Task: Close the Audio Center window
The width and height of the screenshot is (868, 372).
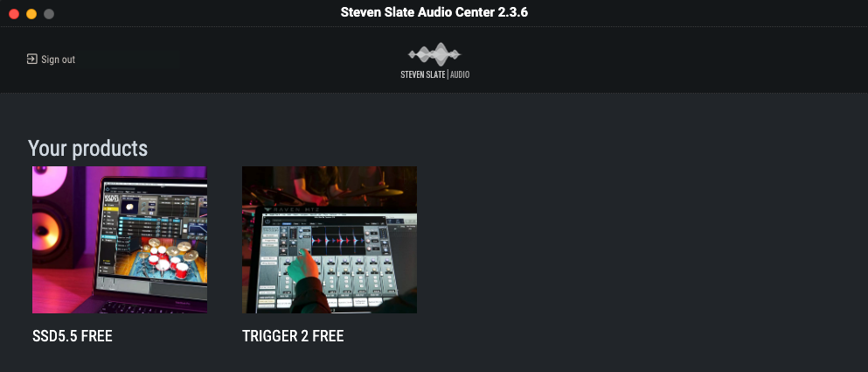Action: [x=14, y=14]
